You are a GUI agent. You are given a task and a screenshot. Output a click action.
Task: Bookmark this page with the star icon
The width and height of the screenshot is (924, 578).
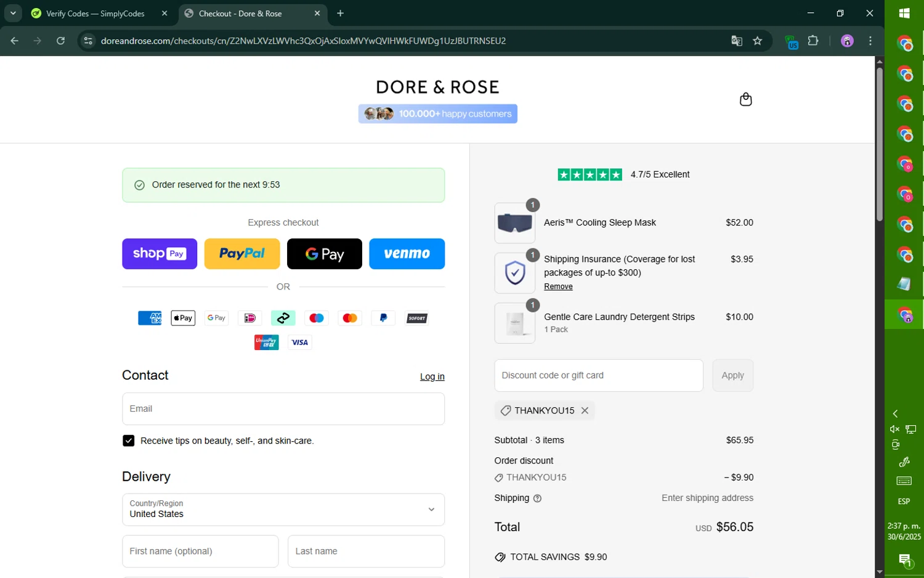pos(758,41)
